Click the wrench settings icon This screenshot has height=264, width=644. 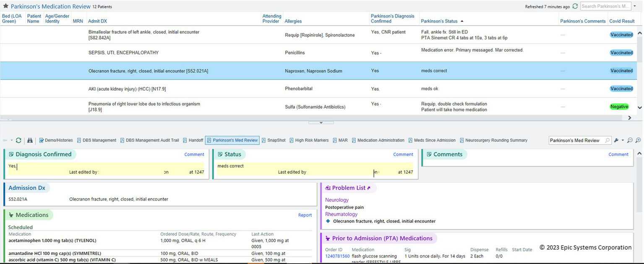click(616, 140)
